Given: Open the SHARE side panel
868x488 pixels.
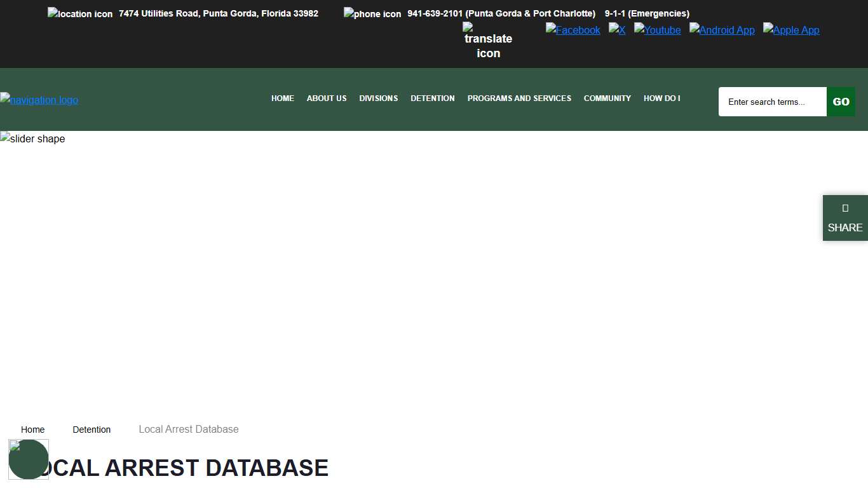Looking at the screenshot, I should coord(845,218).
